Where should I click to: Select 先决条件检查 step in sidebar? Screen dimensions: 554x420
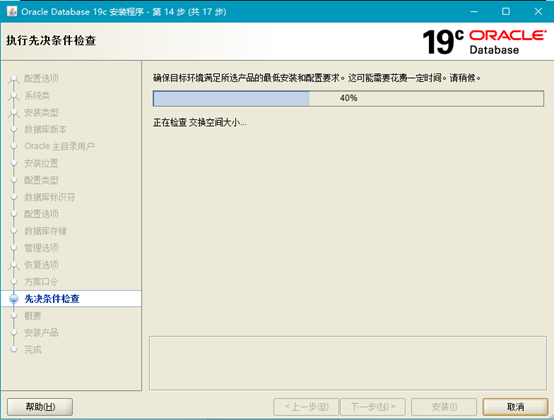[52, 298]
